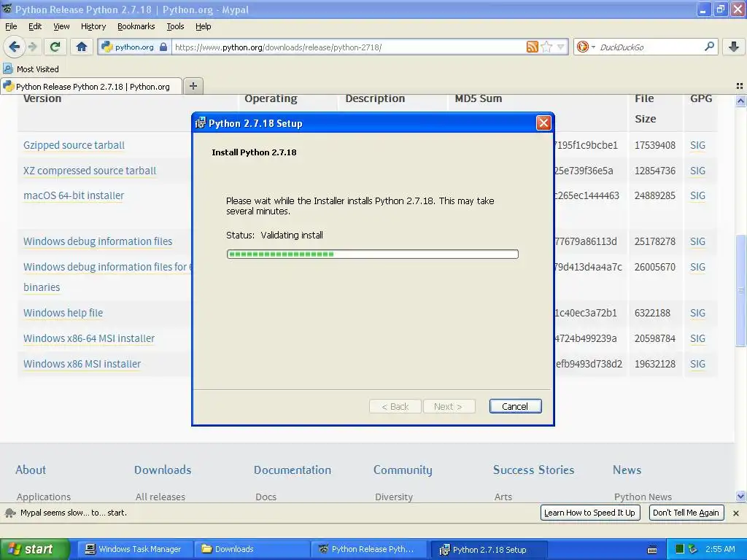Click Learn How to Speed It Up
747x560 pixels.
click(589, 513)
